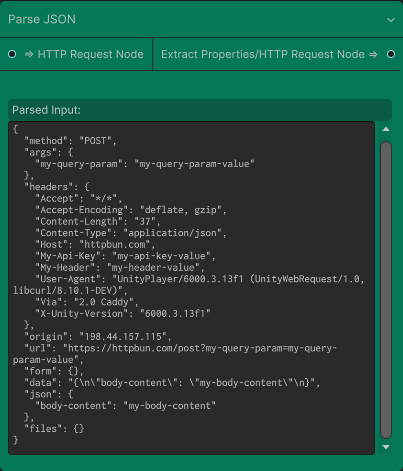Click the "My-Api-Key" header line
Image resolution: width=403 pixels, height=471 pixels.
coord(125,256)
